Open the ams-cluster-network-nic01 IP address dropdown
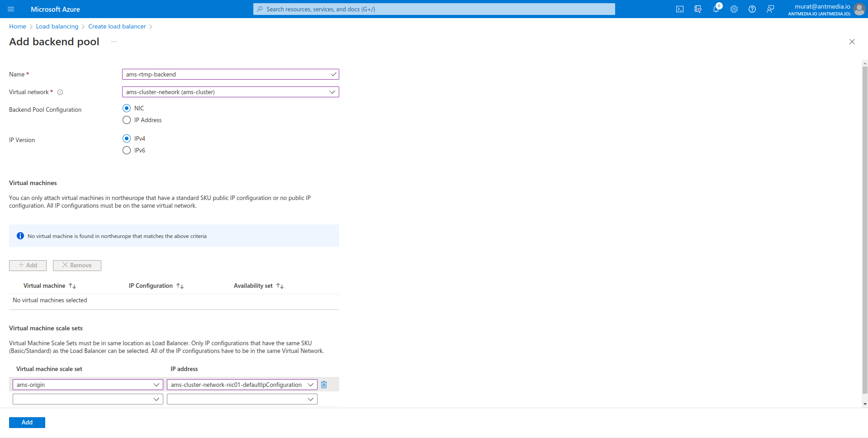The image size is (868, 438). pyautogui.click(x=242, y=385)
